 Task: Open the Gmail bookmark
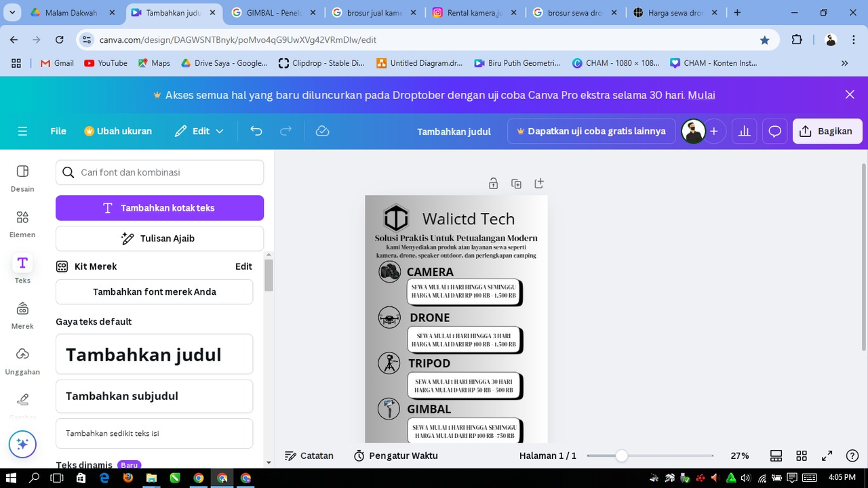coord(56,63)
